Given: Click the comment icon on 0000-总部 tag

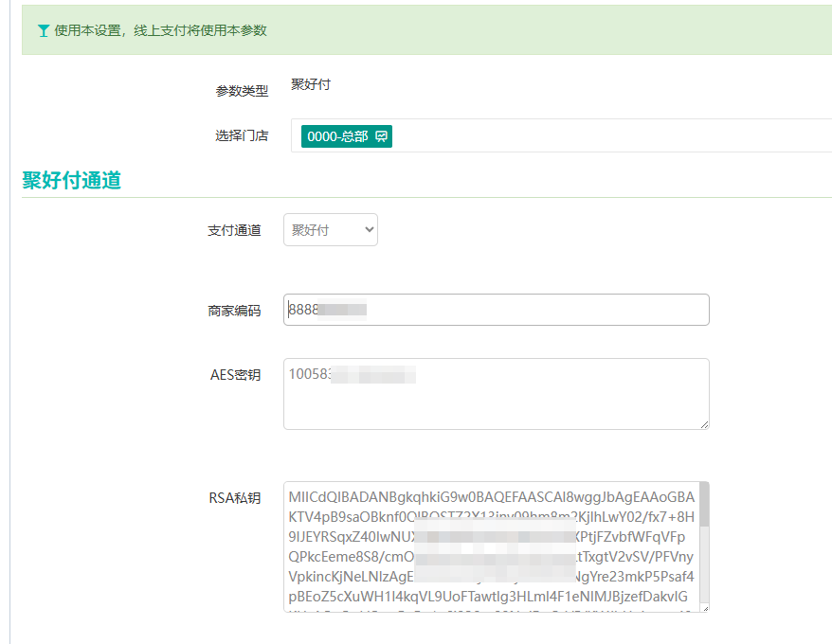Looking at the screenshot, I should [x=381, y=137].
